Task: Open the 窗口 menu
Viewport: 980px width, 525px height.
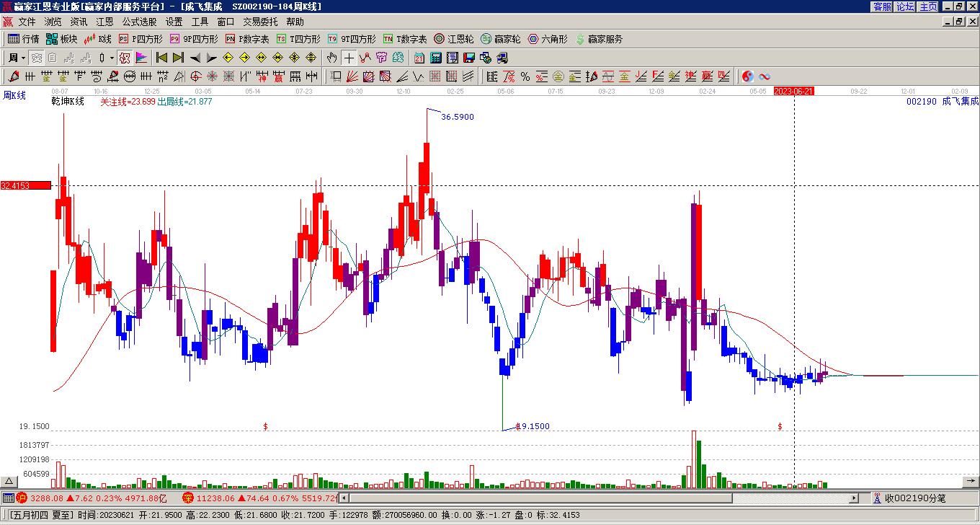Action: pyautogui.click(x=226, y=22)
